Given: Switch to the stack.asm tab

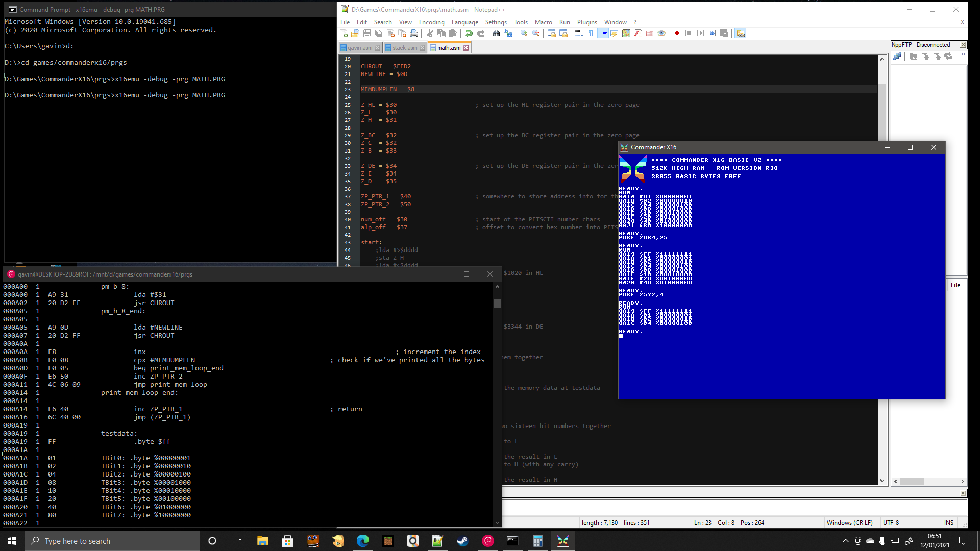Looking at the screenshot, I should coord(405,48).
